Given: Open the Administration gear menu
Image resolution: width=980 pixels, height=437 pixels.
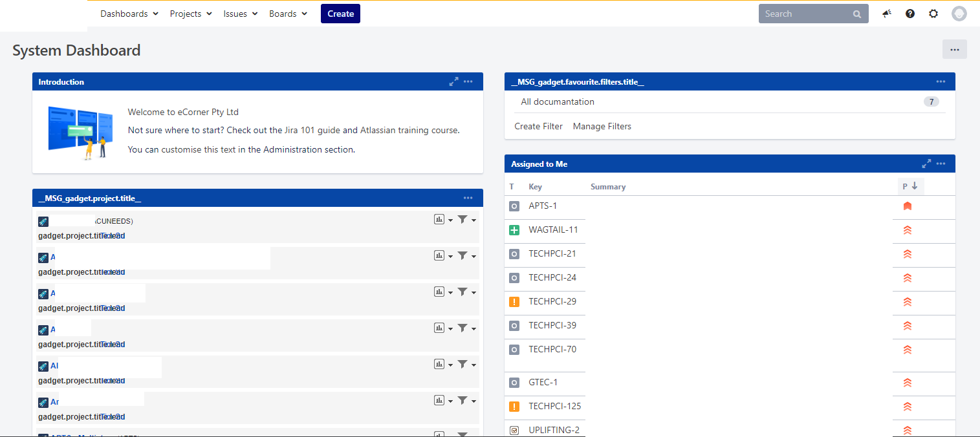Looking at the screenshot, I should [x=933, y=14].
